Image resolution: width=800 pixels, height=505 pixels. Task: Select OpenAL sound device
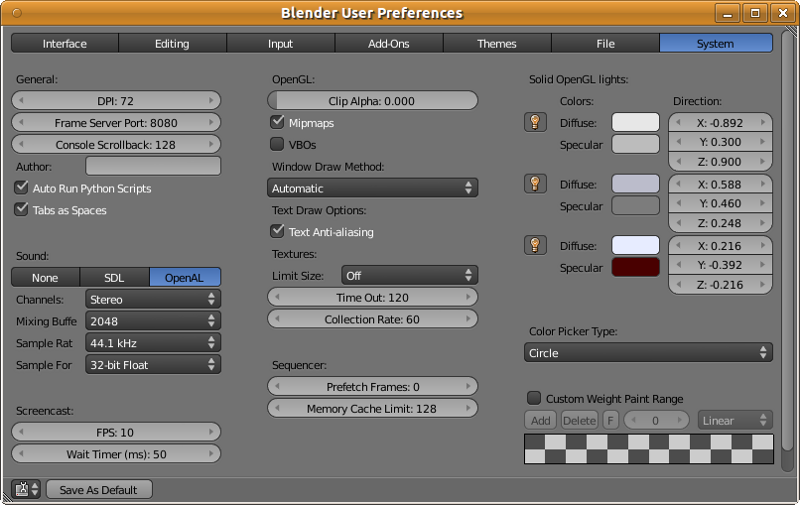[185, 277]
